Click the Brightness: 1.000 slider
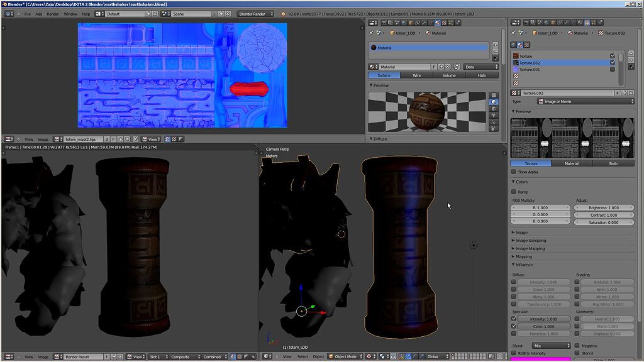The height and width of the screenshot is (362, 644). [x=604, y=207]
